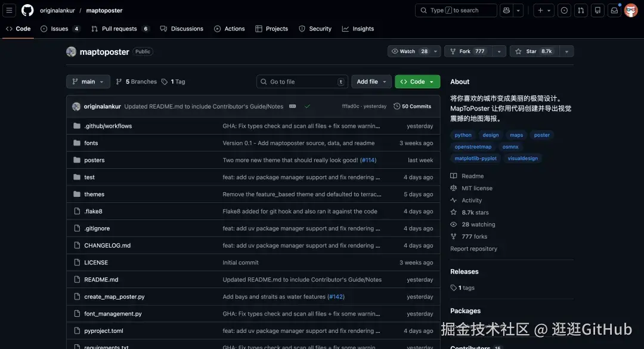Star the maptoposter repository
Image resolution: width=644 pixels, height=349 pixels.
pyautogui.click(x=534, y=51)
